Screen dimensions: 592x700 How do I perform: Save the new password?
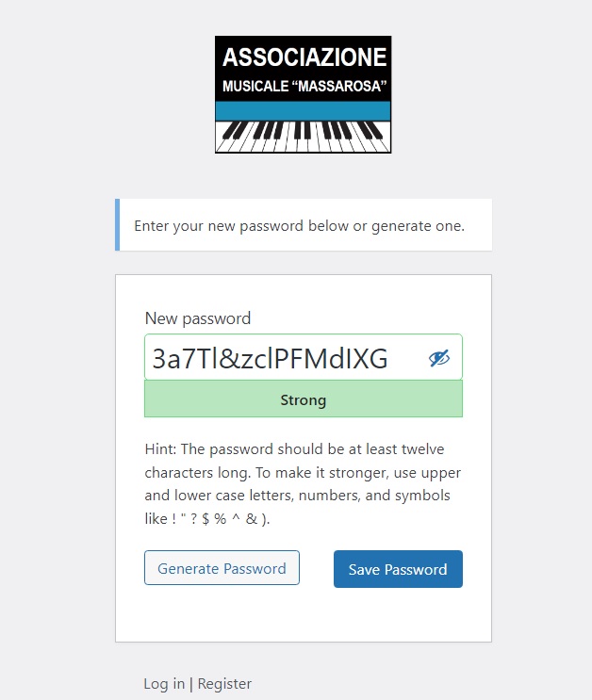click(398, 569)
